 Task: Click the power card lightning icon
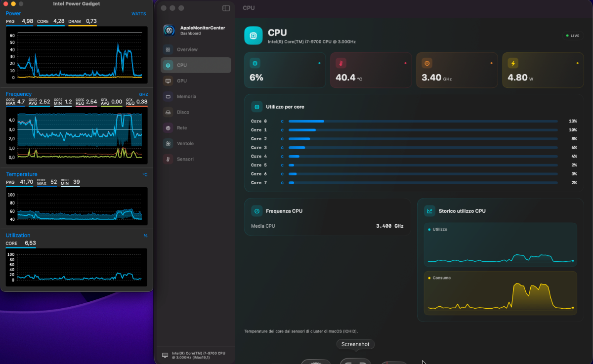513,63
